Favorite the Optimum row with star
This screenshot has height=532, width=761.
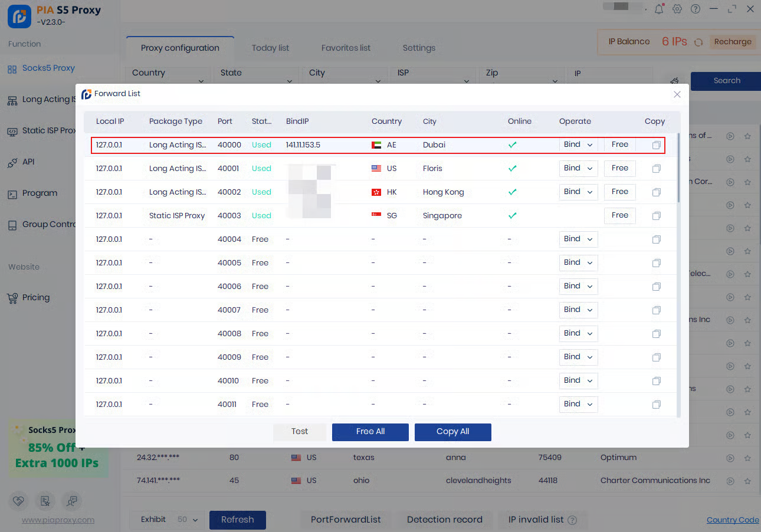pyautogui.click(x=747, y=458)
